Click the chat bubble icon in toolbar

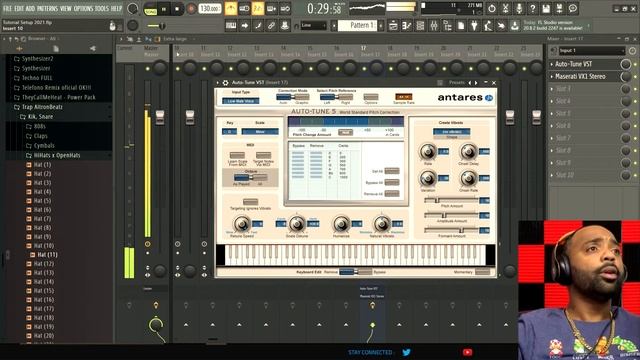(x=573, y=9)
